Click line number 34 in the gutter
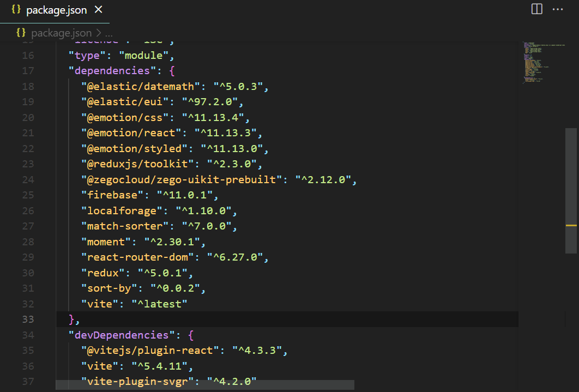Image resolution: width=579 pixels, height=392 pixels. pyautogui.click(x=28, y=335)
